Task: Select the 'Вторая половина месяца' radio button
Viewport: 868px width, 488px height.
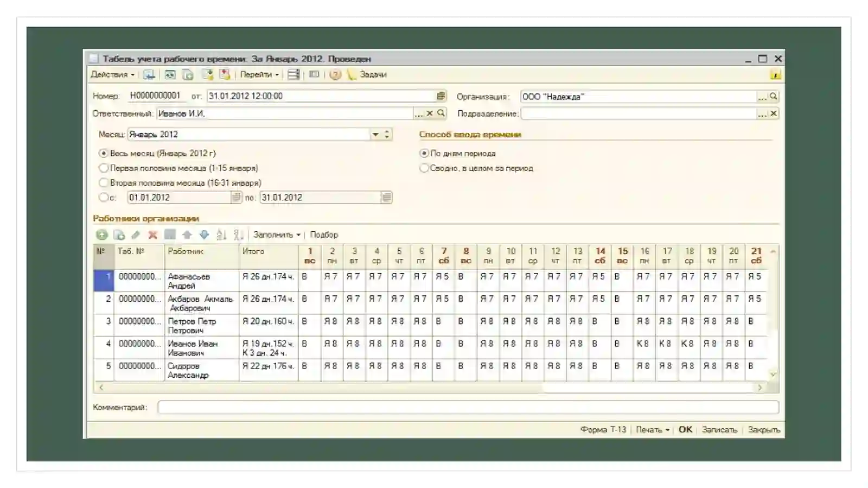Action: pyautogui.click(x=103, y=183)
